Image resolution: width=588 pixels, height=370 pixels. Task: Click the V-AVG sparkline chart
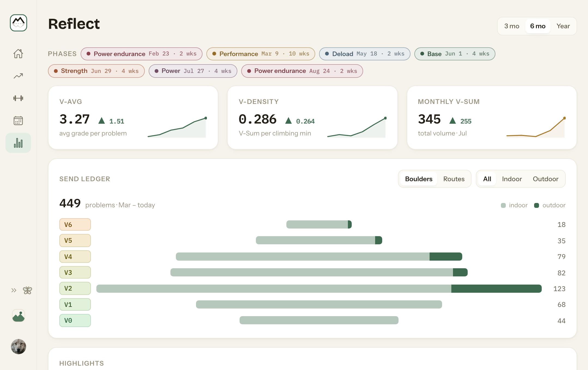(177, 127)
